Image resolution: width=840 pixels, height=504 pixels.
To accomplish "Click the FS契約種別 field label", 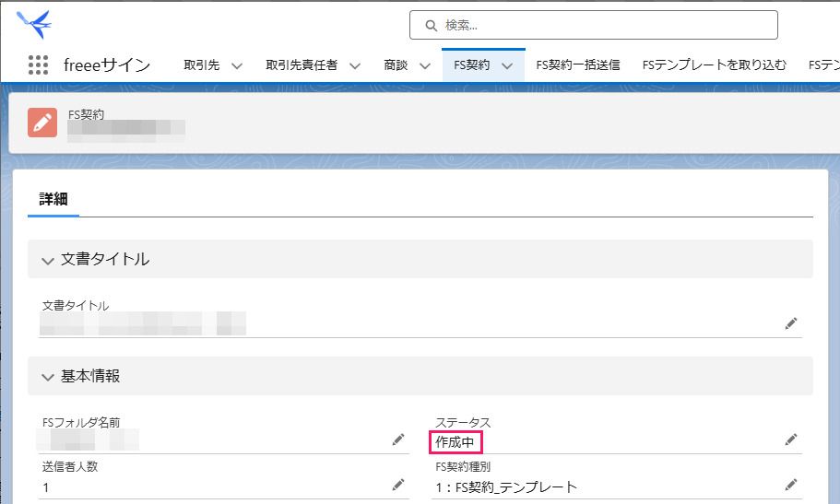I will click(463, 466).
